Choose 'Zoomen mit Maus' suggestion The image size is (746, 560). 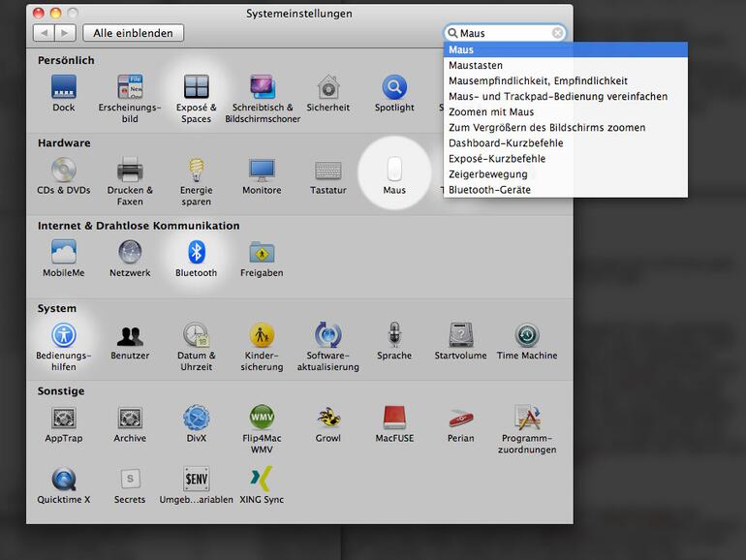[491, 112]
